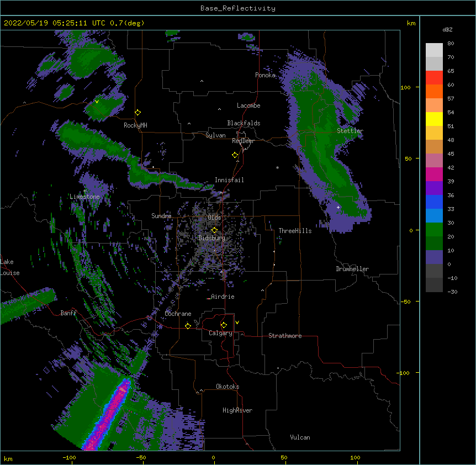
Task: Click the Blackfalds town label
Action: pyautogui.click(x=244, y=123)
